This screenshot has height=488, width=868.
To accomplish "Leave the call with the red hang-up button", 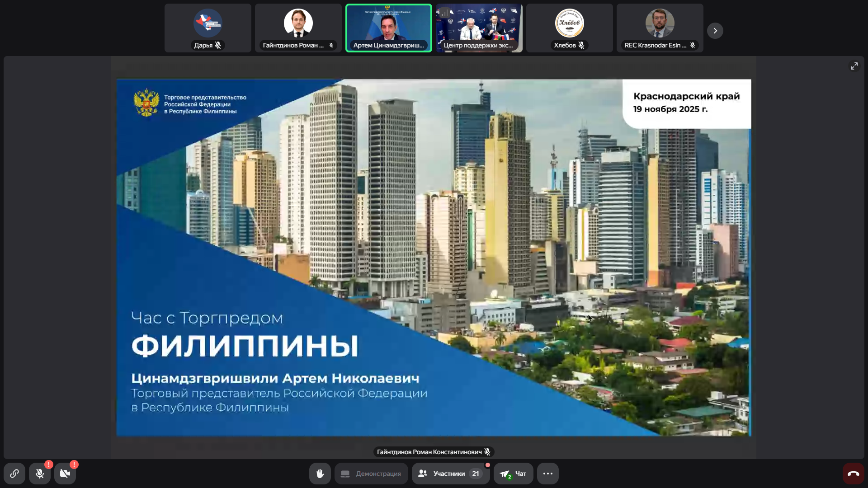I will (x=854, y=474).
